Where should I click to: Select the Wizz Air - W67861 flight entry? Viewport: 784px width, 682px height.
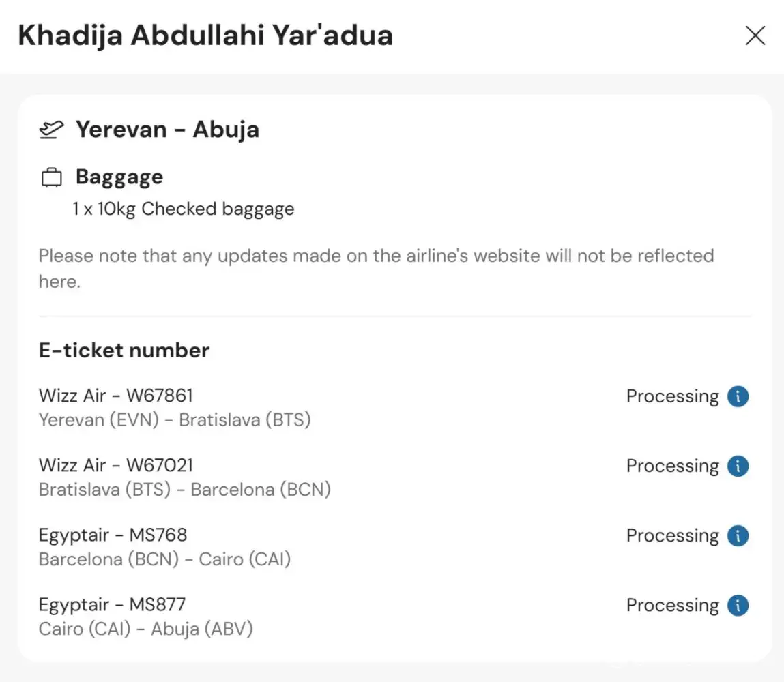point(116,395)
